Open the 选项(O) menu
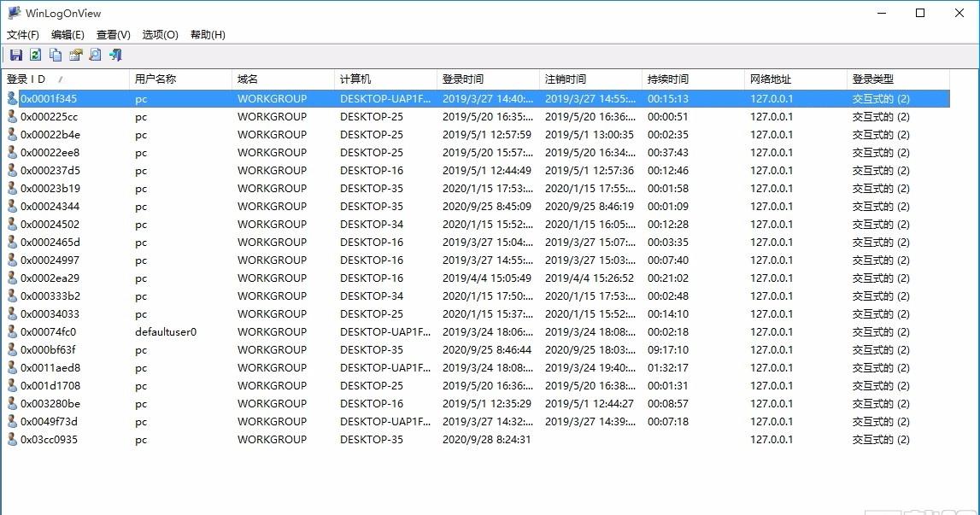This screenshot has height=515, width=980. [x=160, y=34]
